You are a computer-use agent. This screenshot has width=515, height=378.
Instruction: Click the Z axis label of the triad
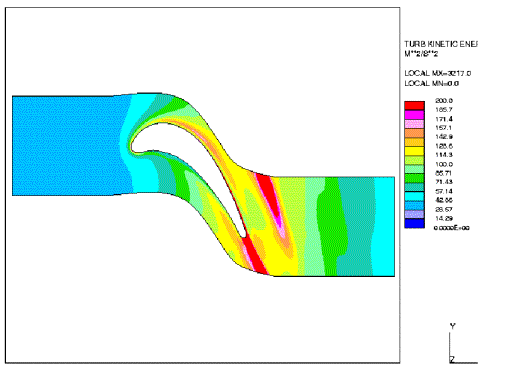pos(452,360)
